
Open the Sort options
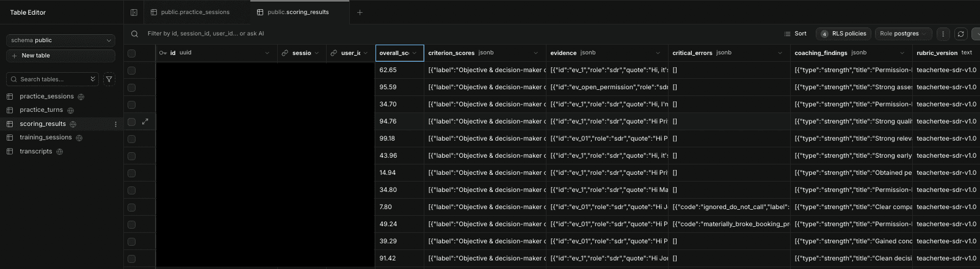(x=795, y=34)
